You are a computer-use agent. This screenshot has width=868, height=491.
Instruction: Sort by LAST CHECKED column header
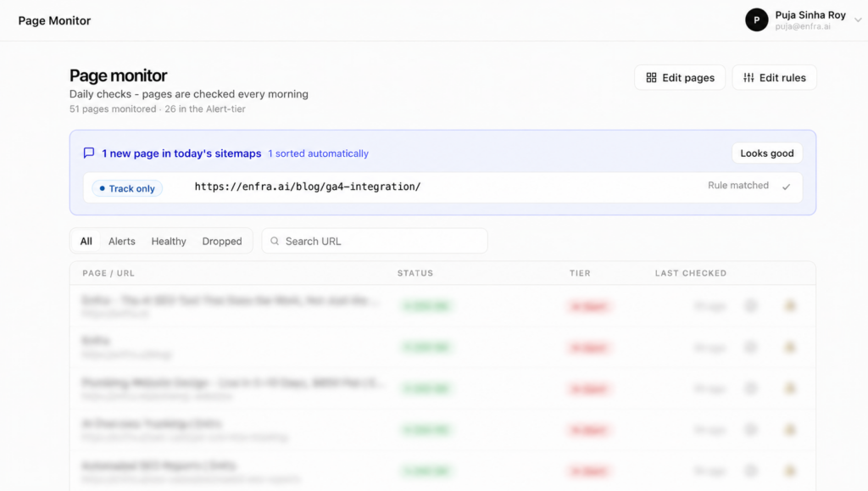690,273
